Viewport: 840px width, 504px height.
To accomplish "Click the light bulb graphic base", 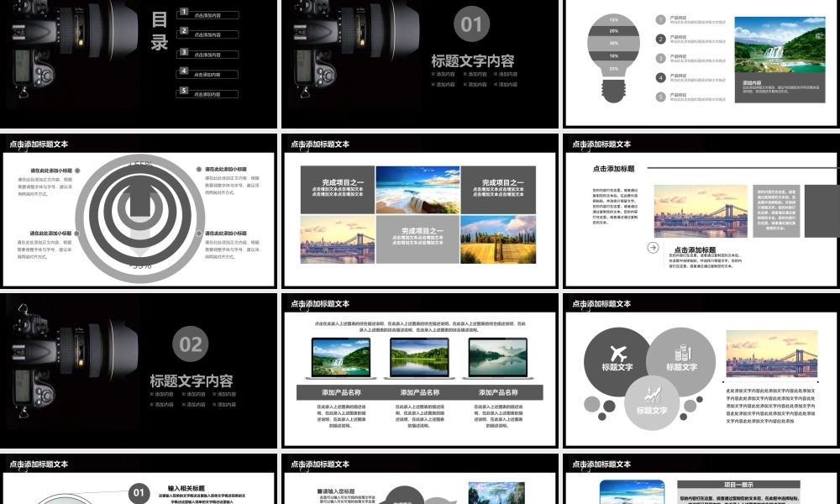I will tap(614, 89).
